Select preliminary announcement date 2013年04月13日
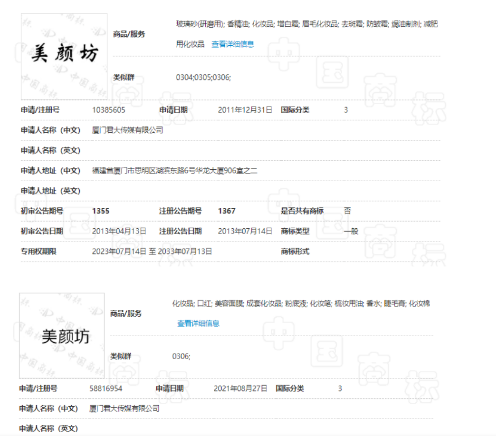 119,231
